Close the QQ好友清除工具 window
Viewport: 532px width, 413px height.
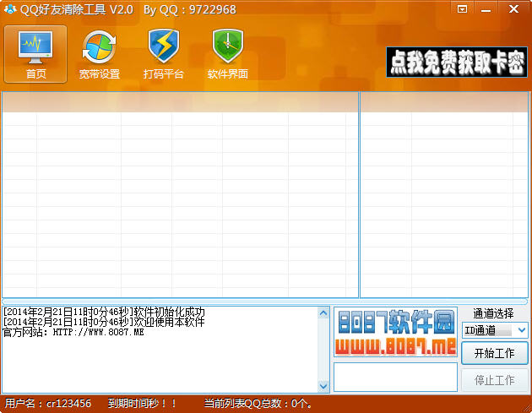513,9
